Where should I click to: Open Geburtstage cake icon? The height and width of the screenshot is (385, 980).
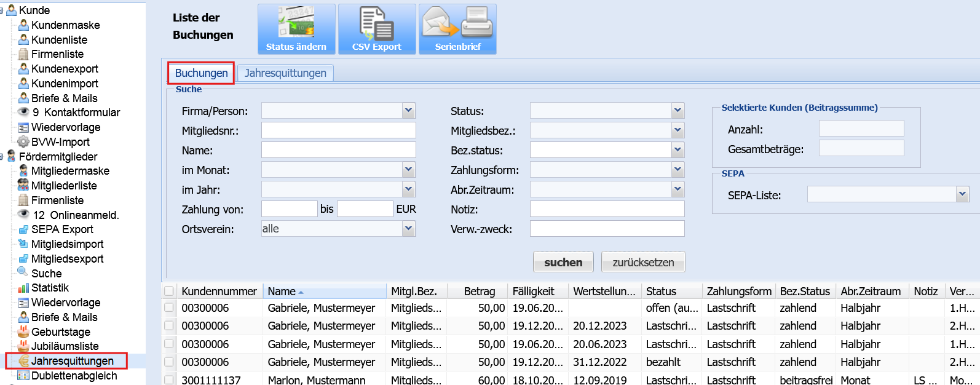point(23,331)
